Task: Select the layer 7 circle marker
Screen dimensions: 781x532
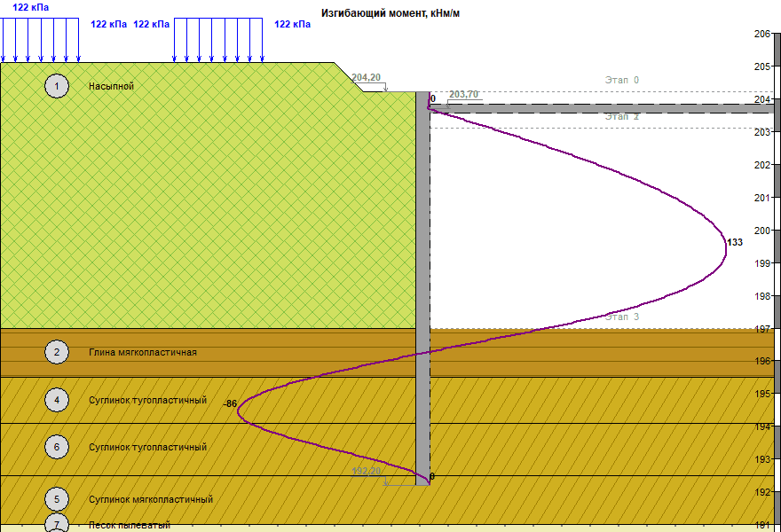Action: (57, 524)
